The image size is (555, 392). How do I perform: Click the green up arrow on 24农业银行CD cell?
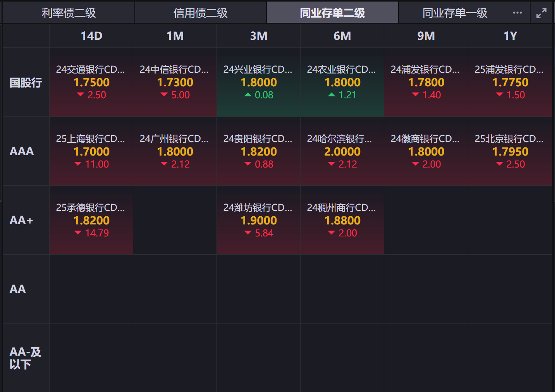click(332, 94)
